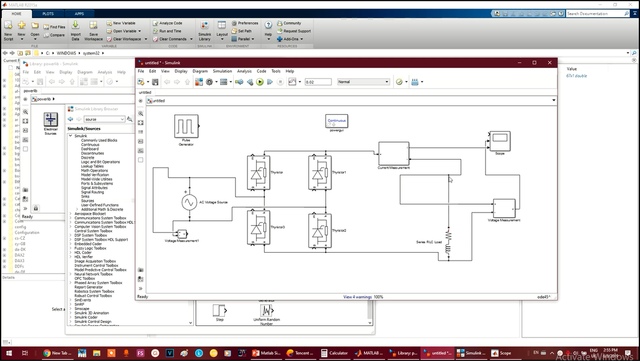
Task: Expand Additional Math & Discrete node
Action: (x=77, y=209)
